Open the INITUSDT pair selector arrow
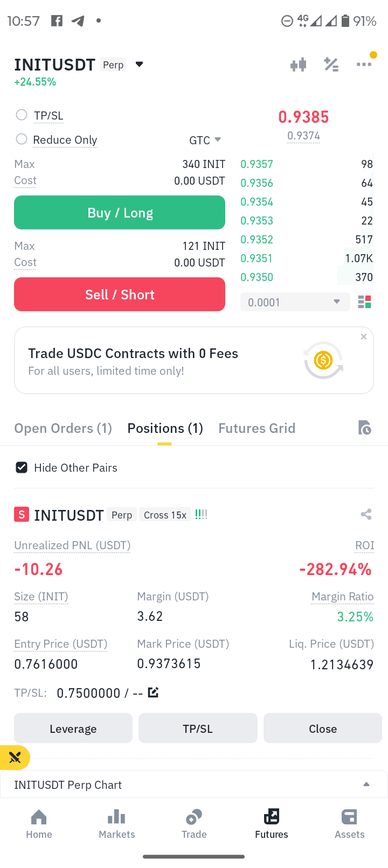388x868 pixels. [139, 65]
